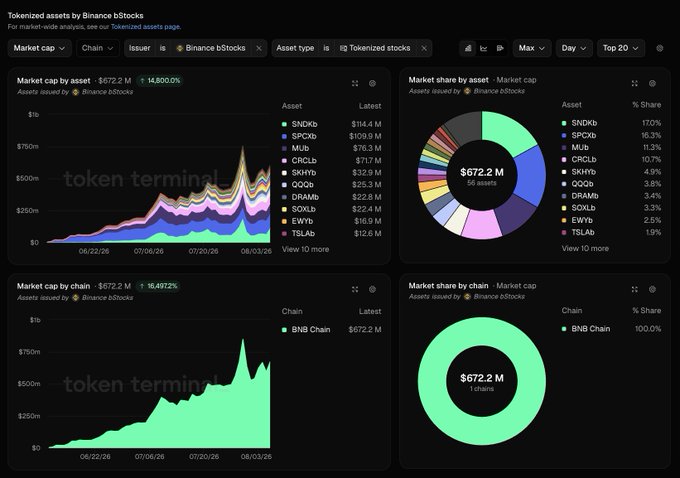Screen dimensions: 680x478
Task: Open the Tokenized assets page link
Action: coord(145,27)
